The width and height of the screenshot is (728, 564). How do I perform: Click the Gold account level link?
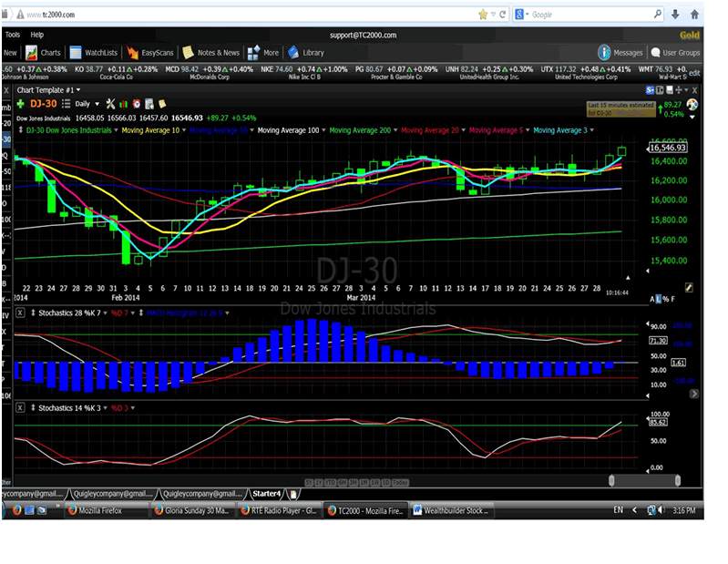tap(689, 35)
